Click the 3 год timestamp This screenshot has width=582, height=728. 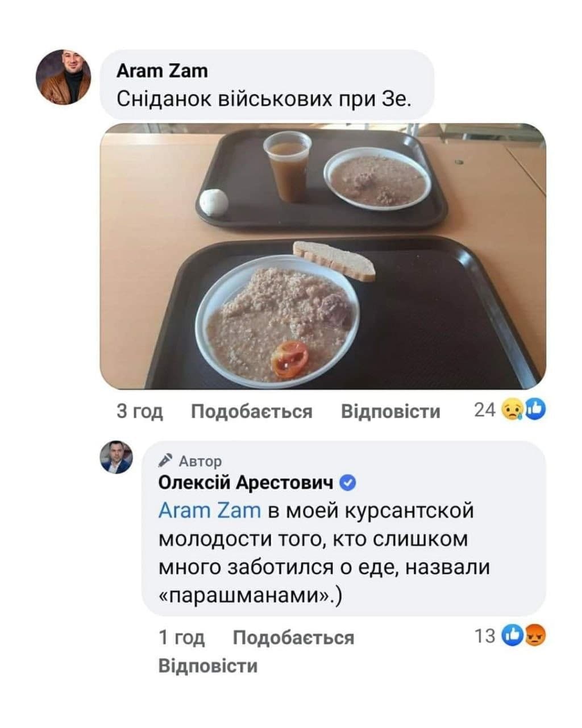click(140, 411)
